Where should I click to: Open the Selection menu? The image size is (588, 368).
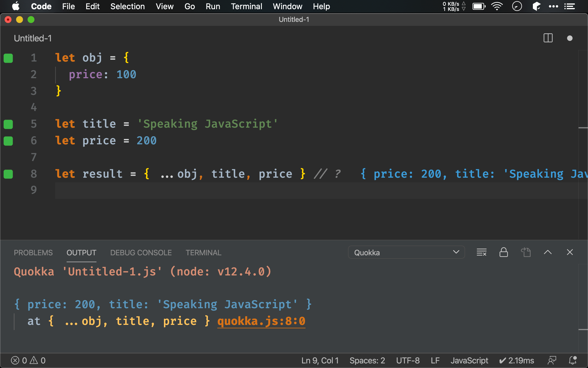click(x=127, y=6)
